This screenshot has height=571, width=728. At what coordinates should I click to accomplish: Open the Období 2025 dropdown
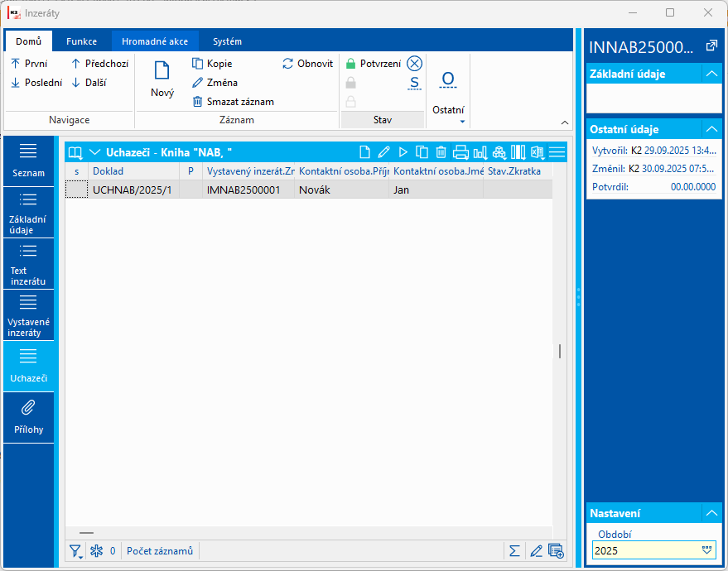click(x=706, y=550)
